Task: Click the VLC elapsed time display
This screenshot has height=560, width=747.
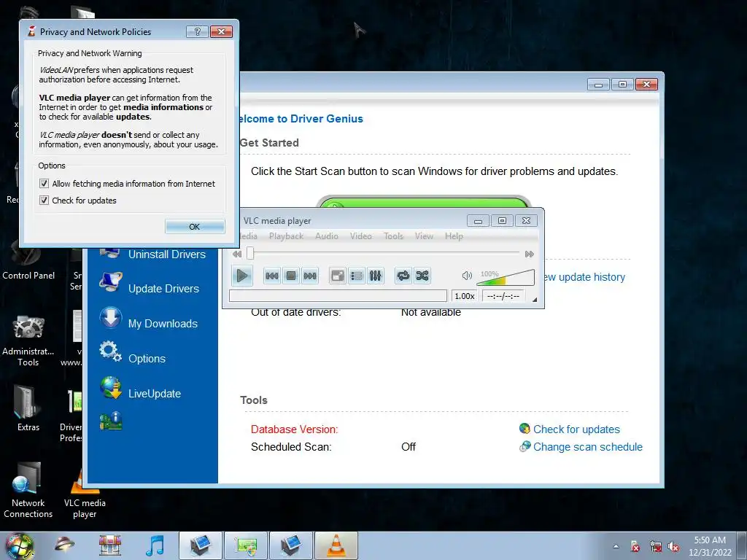Action: tap(503, 296)
